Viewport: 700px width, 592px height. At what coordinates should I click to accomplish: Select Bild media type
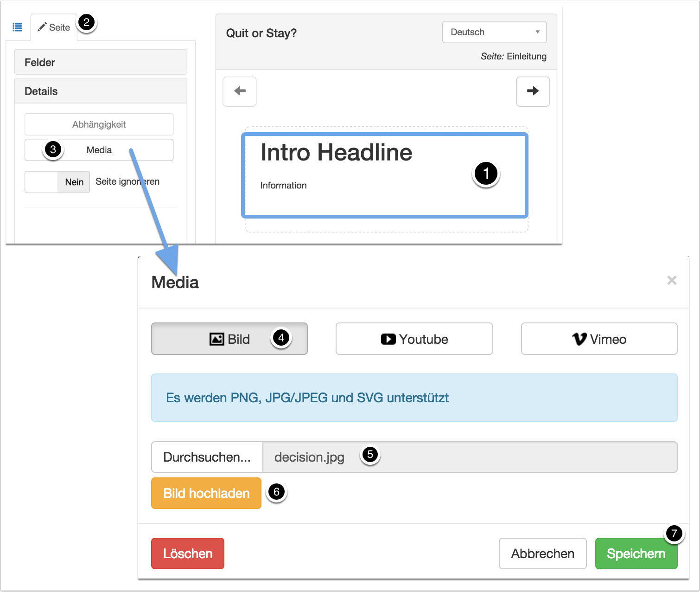[x=229, y=339]
